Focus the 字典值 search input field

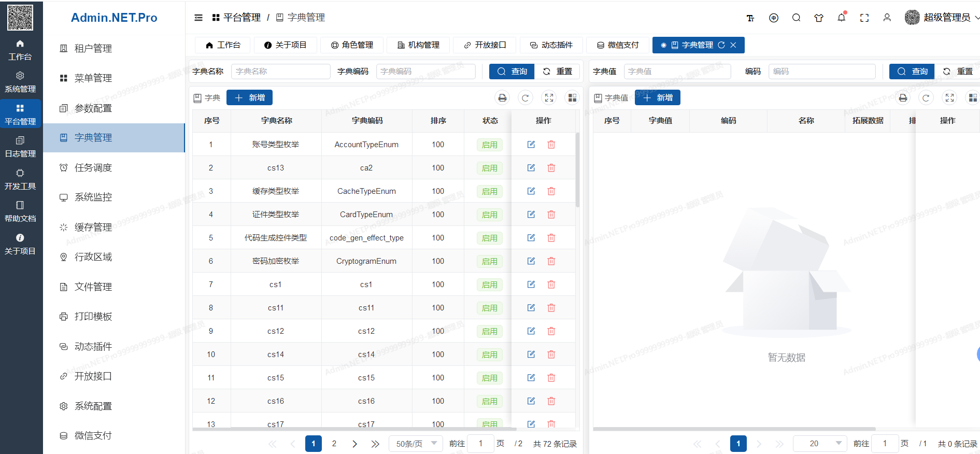tap(677, 72)
